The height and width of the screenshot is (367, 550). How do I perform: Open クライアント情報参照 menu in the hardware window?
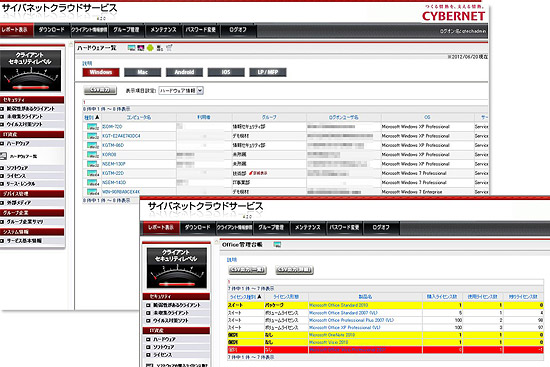coord(89,30)
